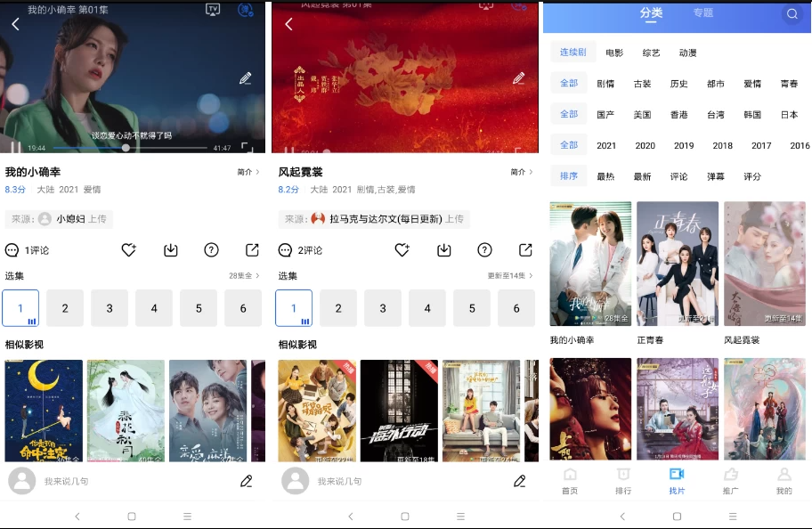812x529 pixels.
Task: Expand 更新至14集 episode list
Action: 510,276
